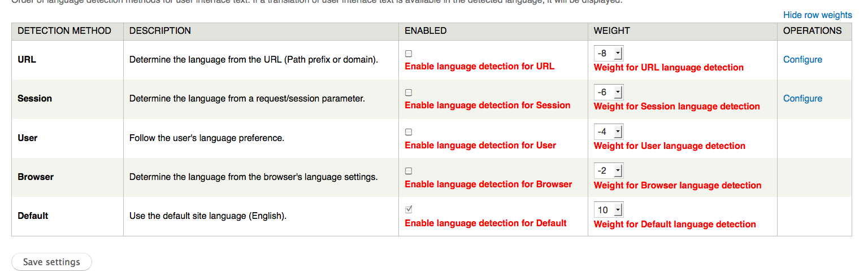The height and width of the screenshot is (277, 868).
Task: Open the Session weight dropdown
Action: 608,93
